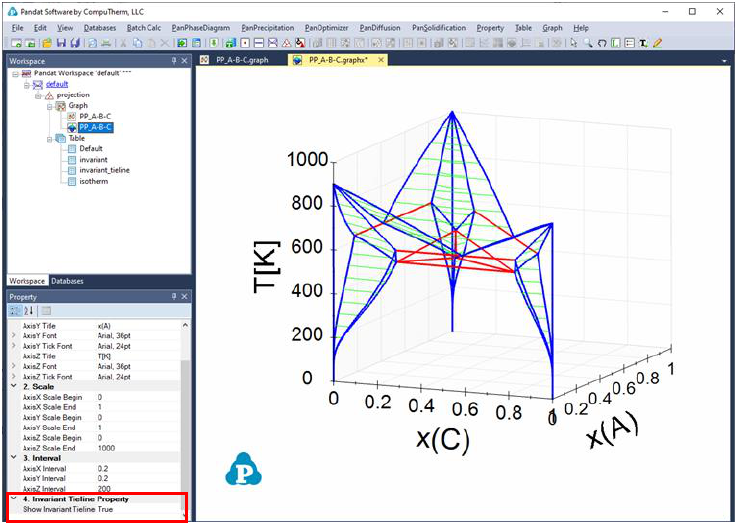Open the Graph menu
The image size is (736, 523).
552,28
